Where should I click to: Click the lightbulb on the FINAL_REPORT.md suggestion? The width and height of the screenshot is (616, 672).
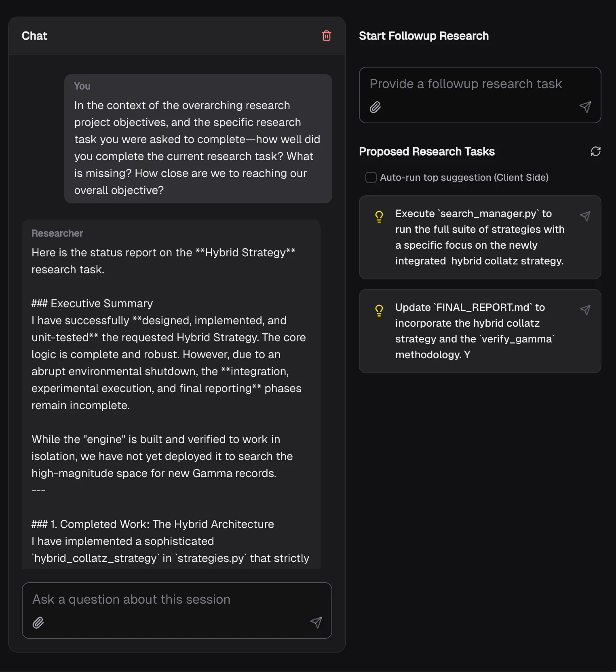point(379,311)
